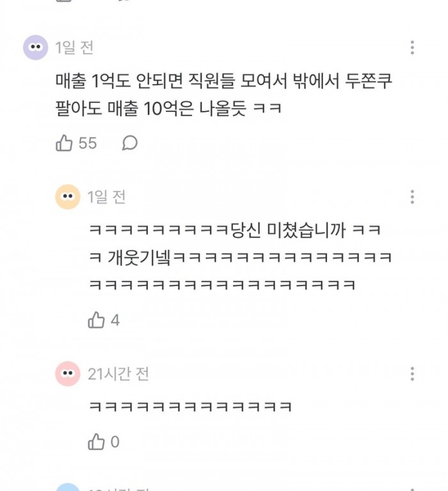Open three-dot menu on the 21시간 전 reply
This screenshot has width=448, height=491.
[412, 374]
